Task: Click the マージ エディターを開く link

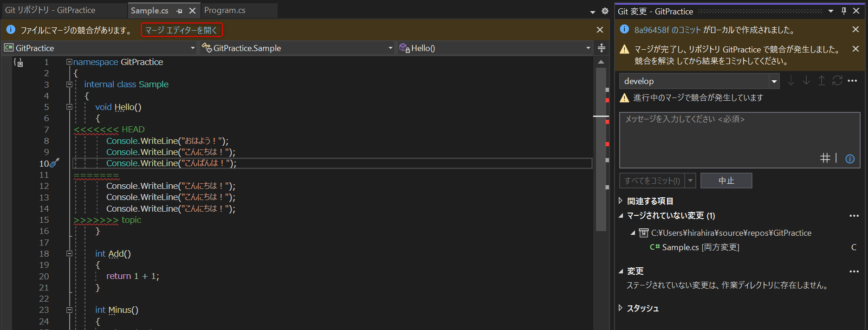Action: click(x=181, y=30)
